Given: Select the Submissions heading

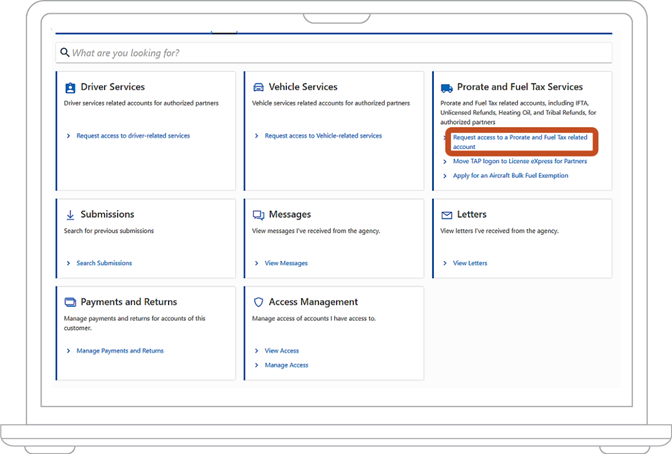Looking at the screenshot, I should pyautogui.click(x=107, y=214).
